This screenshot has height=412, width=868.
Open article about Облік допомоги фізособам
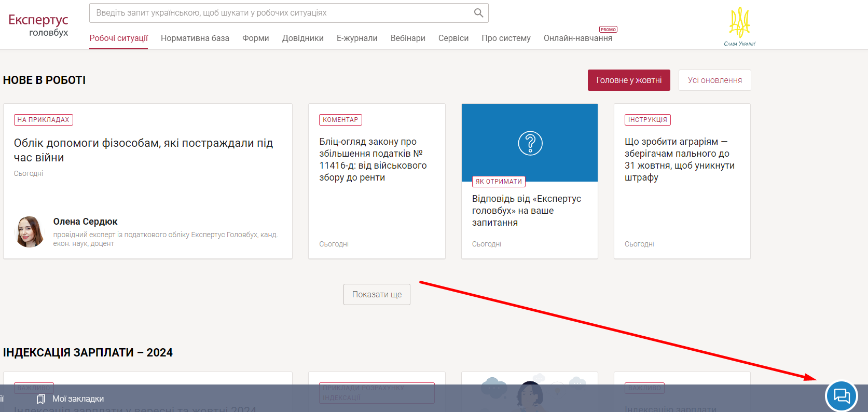coord(143,150)
